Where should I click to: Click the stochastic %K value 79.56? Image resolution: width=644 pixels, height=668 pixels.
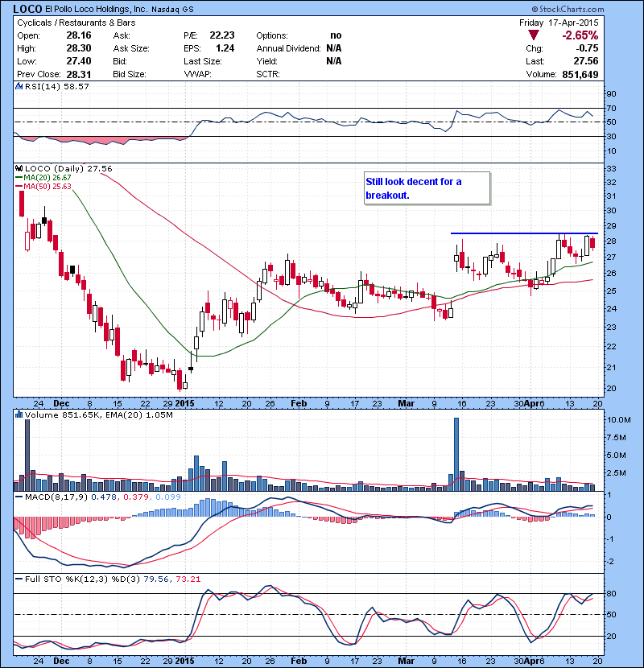point(156,579)
